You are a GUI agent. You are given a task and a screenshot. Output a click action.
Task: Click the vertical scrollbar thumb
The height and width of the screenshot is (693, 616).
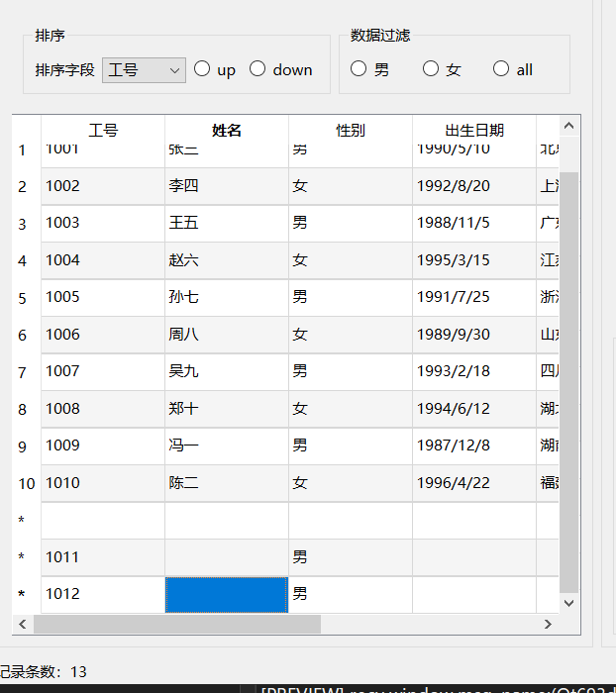click(569, 382)
